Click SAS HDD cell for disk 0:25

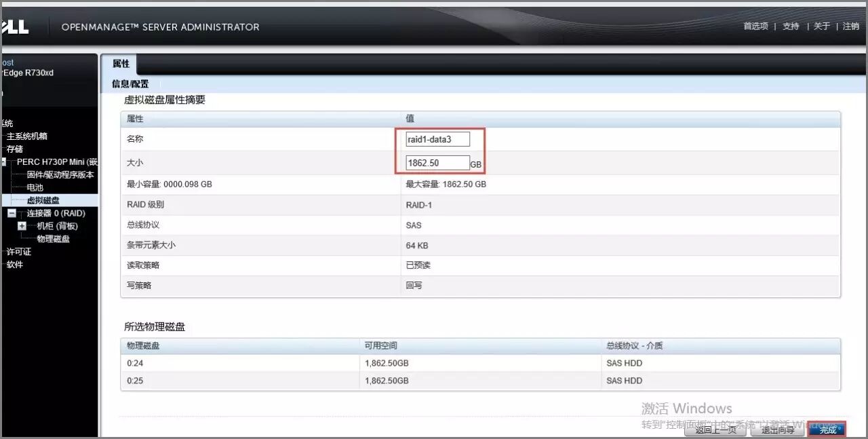pos(625,381)
